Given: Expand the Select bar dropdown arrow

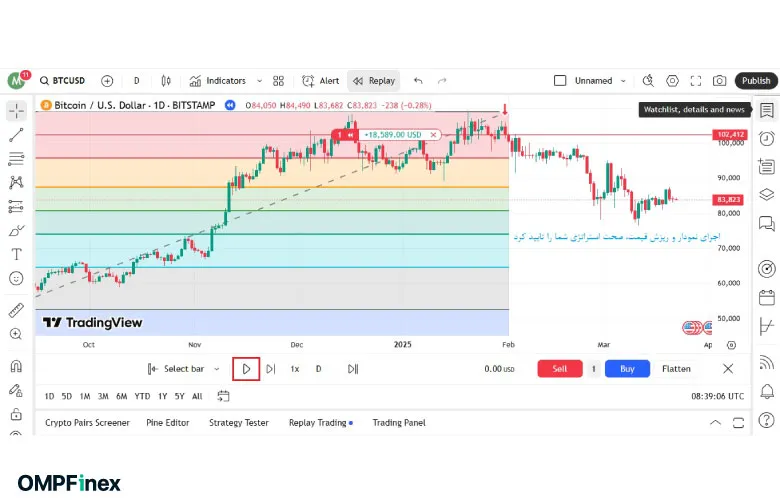Looking at the screenshot, I should 217,369.
